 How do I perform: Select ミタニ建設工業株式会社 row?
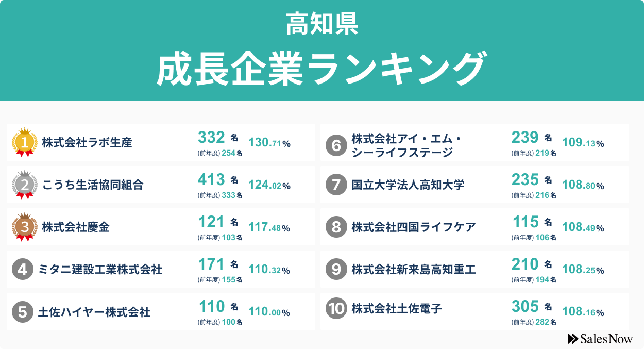click(161, 269)
